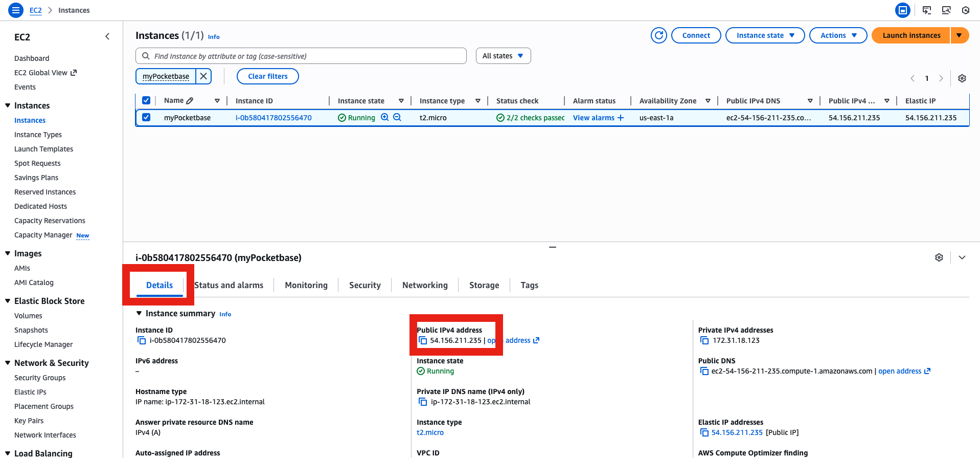Open the Instance state dropdown button
Viewport: 980px width, 458px height.
coord(765,35)
